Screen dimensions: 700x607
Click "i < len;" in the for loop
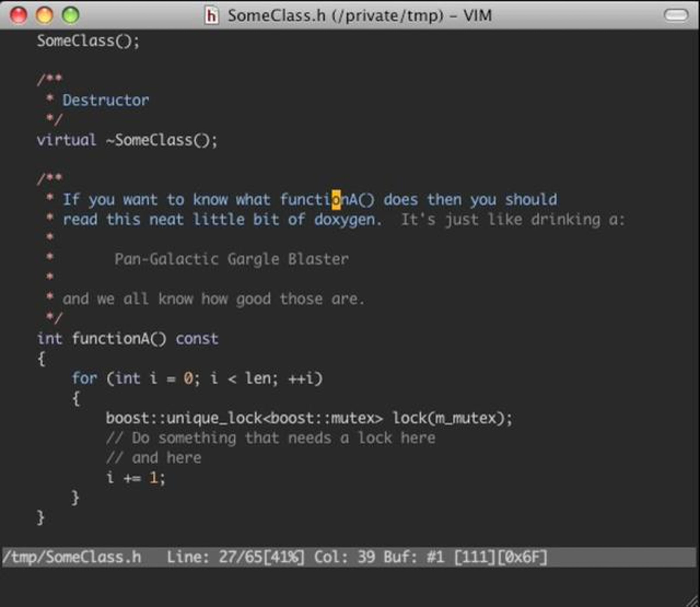pos(244,378)
